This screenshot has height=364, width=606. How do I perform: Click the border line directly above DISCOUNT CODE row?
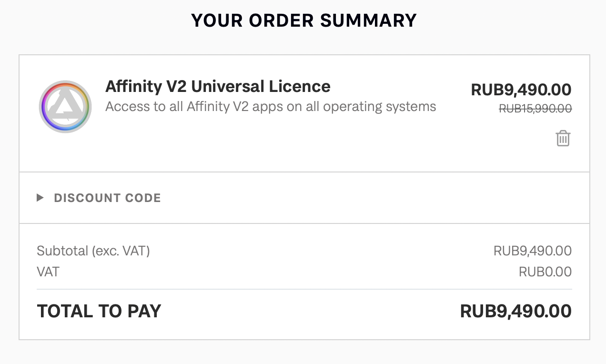pos(304,172)
